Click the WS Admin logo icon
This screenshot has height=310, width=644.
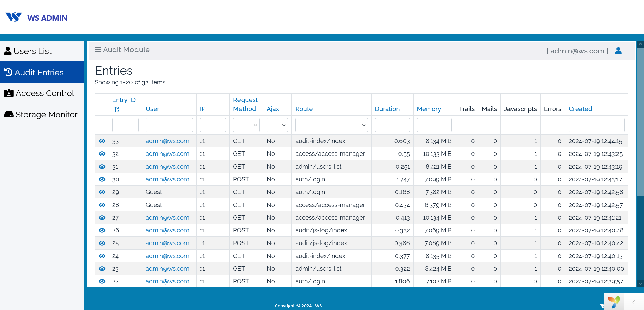[14, 17]
